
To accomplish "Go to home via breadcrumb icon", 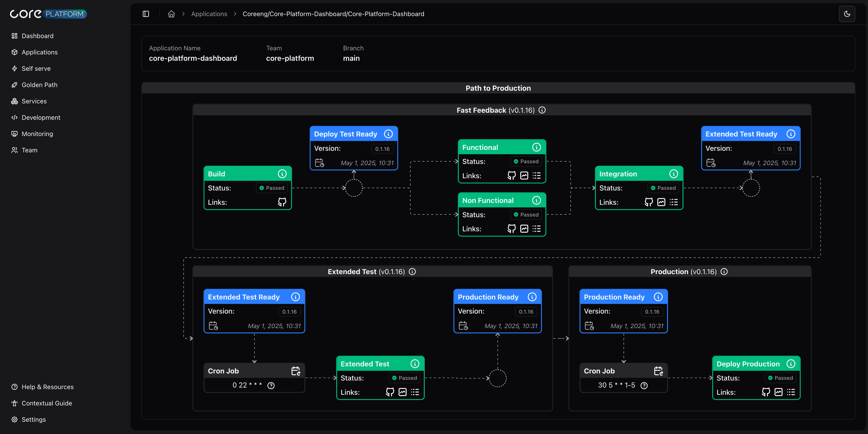I will (x=171, y=14).
